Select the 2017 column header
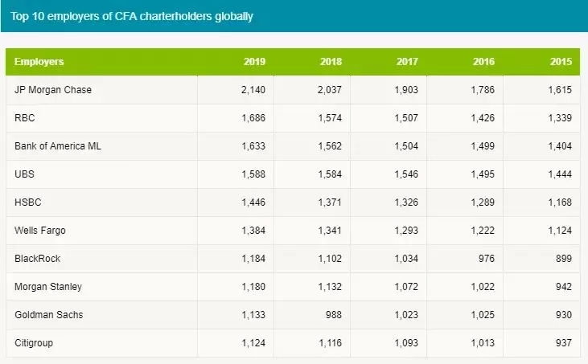 pos(407,62)
